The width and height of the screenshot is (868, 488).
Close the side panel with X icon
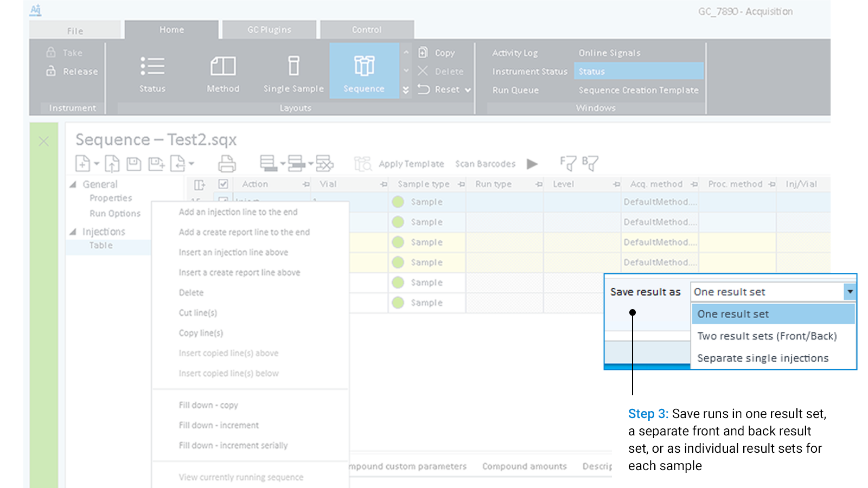pos(44,142)
